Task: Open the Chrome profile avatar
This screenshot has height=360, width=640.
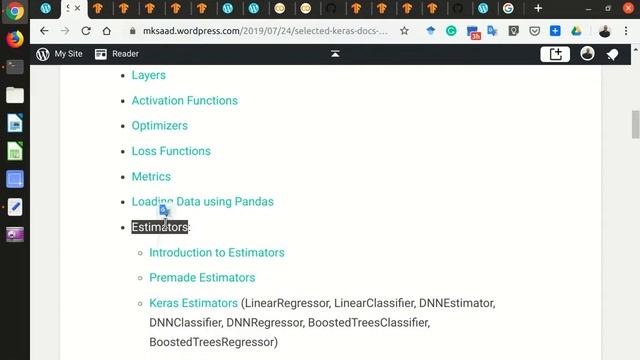Action: (x=604, y=31)
